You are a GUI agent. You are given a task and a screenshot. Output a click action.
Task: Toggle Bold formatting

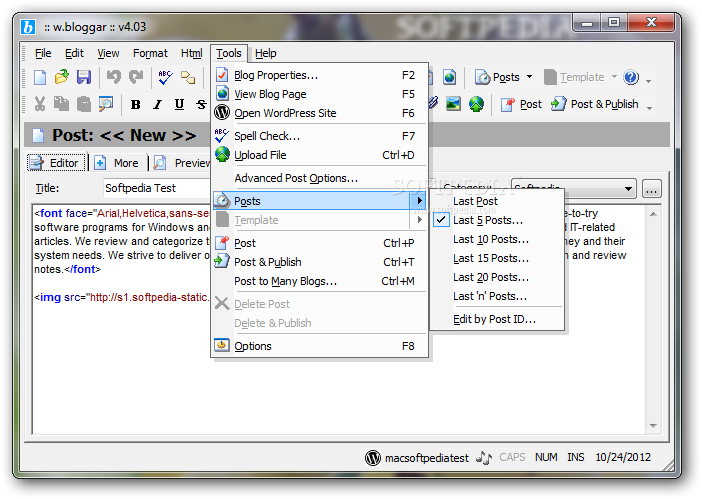point(135,104)
